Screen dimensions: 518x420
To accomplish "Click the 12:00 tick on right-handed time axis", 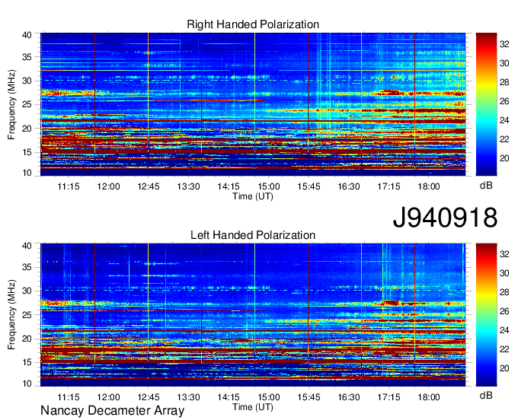I will click(x=108, y=186).
